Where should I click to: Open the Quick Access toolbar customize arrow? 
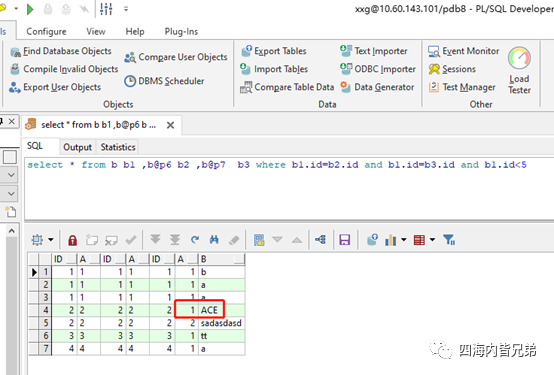click(x=126, y=9)
